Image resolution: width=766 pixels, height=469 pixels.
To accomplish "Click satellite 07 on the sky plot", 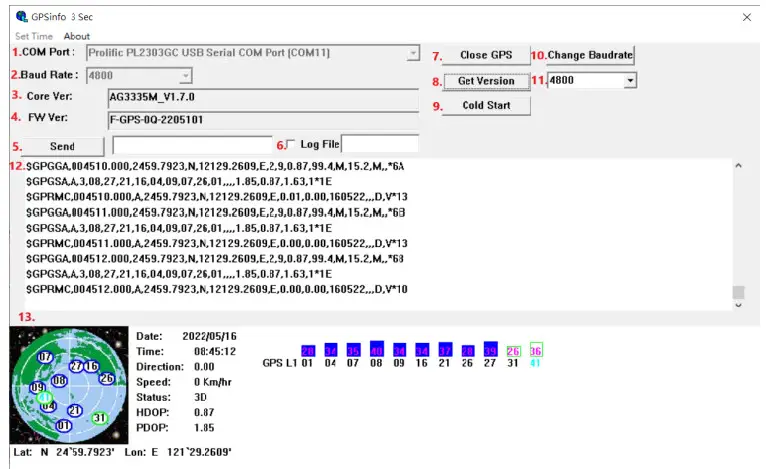I will [x=45, y=357].
